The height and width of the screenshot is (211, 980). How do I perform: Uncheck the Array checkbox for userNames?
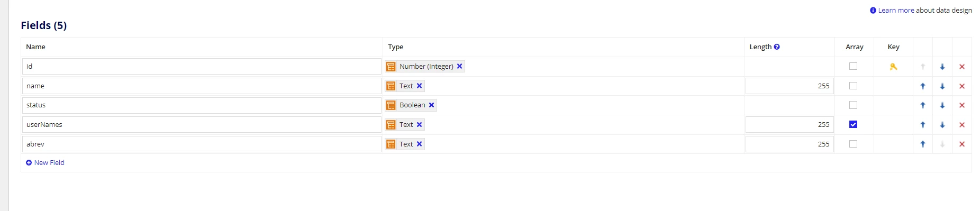pos(853,124)
